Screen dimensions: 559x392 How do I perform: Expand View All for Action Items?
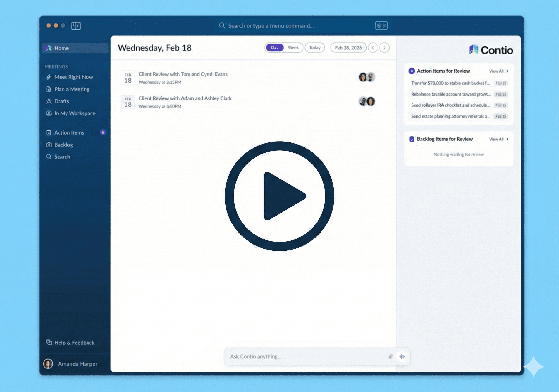[x=498, y=71]
